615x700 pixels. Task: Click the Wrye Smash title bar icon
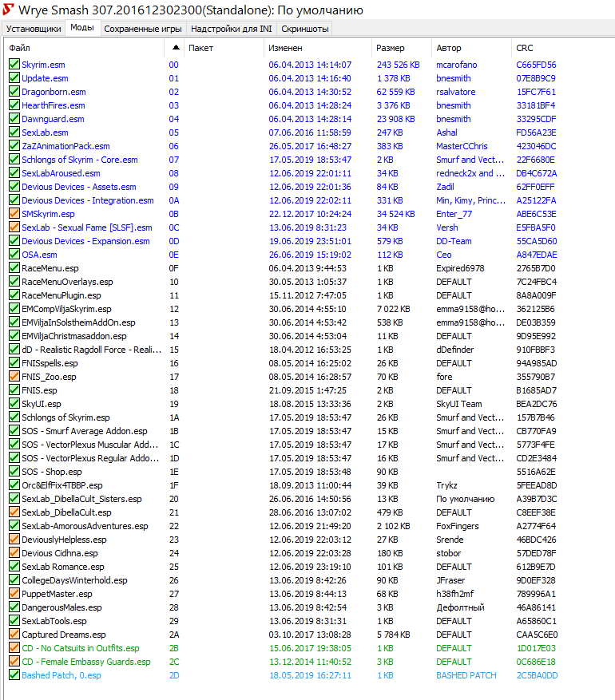pos(8,10)
